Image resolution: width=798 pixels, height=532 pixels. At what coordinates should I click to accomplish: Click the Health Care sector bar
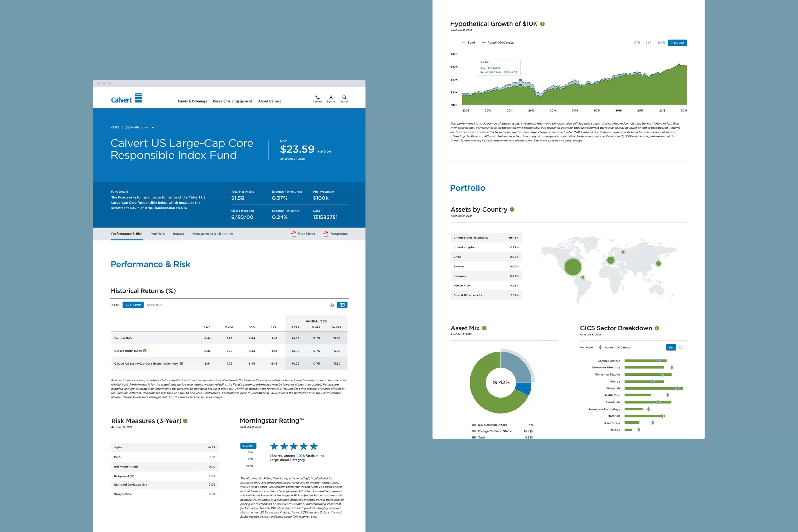(x=637, y=395)
